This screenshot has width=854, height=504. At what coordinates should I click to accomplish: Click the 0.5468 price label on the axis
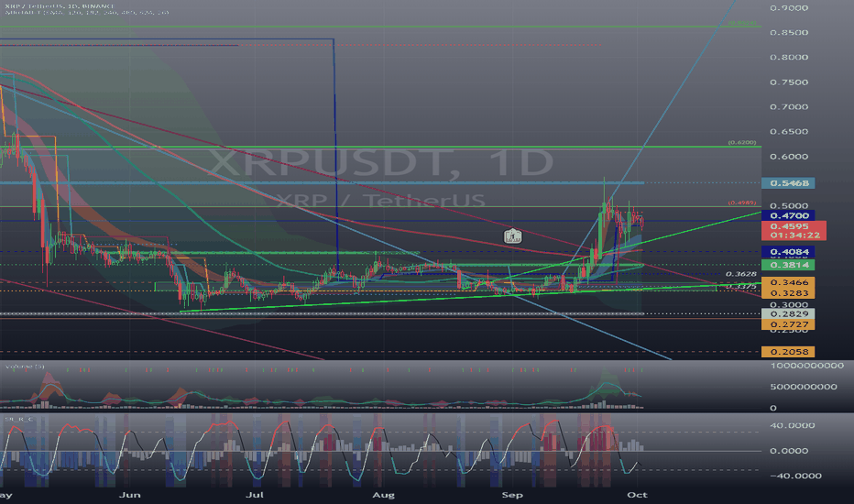(x=788, y=183)
